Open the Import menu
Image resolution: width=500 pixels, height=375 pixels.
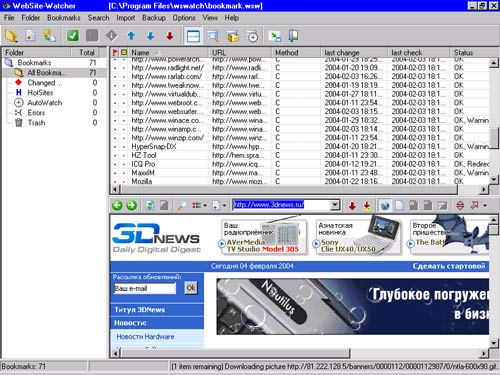[126, 18]
